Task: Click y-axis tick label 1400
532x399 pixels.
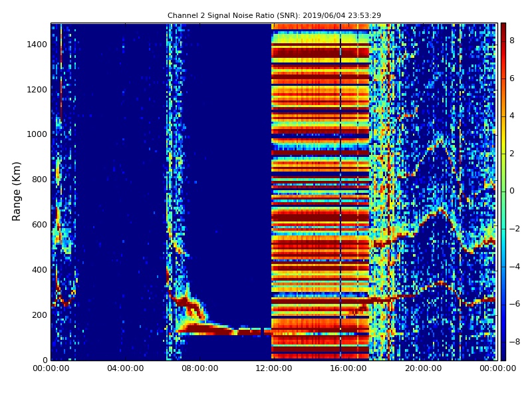Action: tap(37, 45)
